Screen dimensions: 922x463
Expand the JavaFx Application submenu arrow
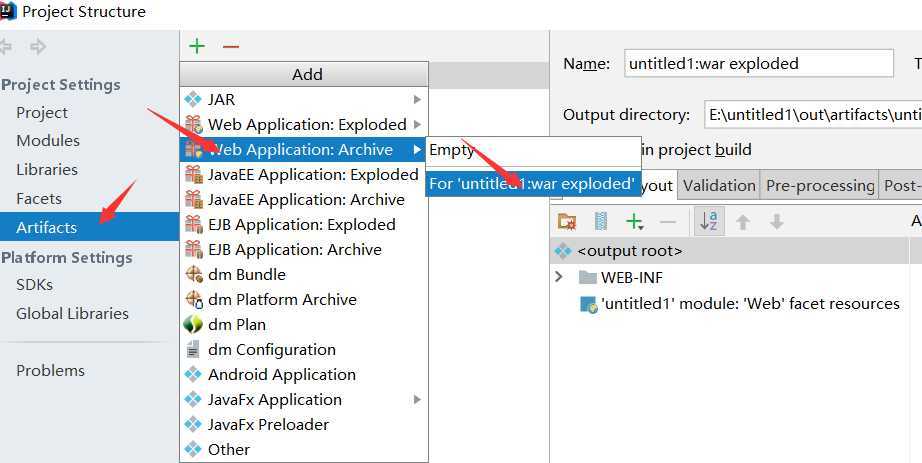[417, 399]
